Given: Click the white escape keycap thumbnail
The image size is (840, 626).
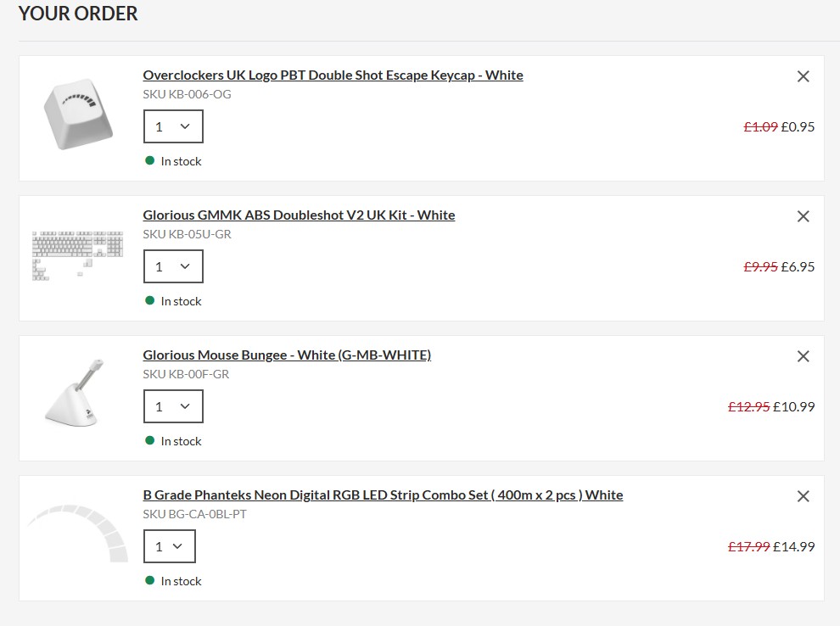Looking at the screenshot, I should click(x=78, y=115).
